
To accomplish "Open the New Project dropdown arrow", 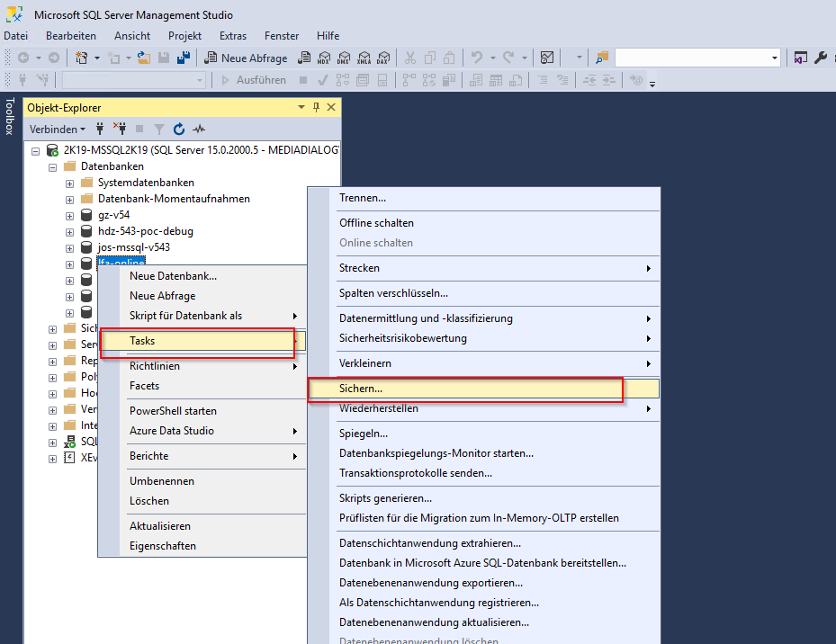I will tap(97, 58).
